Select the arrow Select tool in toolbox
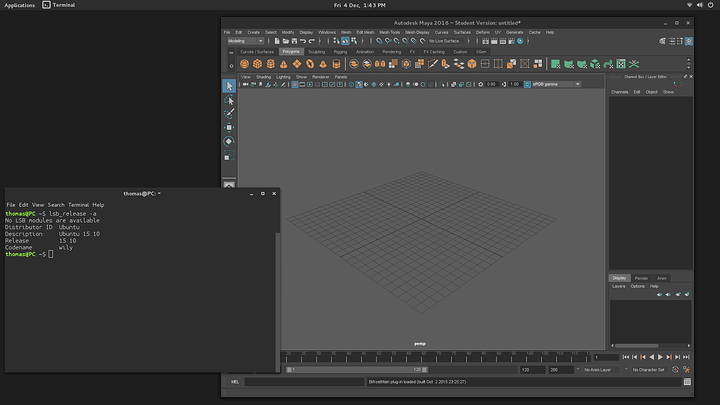Screen dimensions: 720x405 [229, 86]
